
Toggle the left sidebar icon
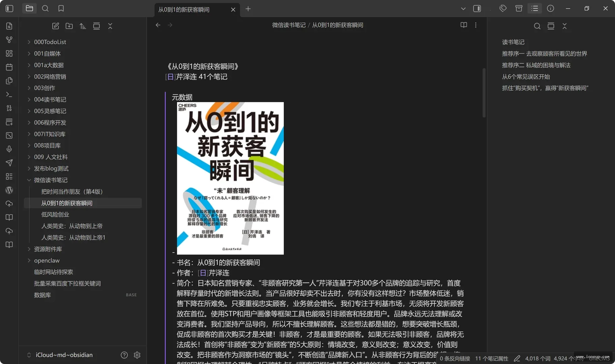click(9, 8)
